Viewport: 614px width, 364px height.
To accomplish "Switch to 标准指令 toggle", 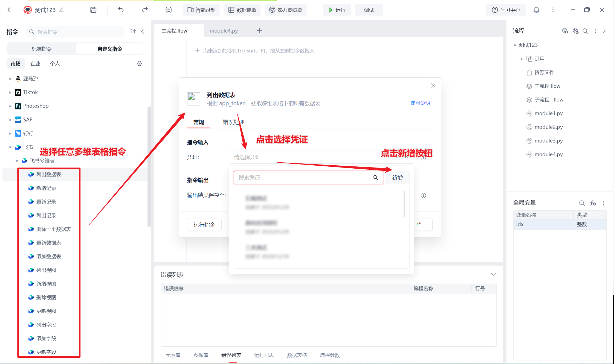I will (x=42, y=49).
